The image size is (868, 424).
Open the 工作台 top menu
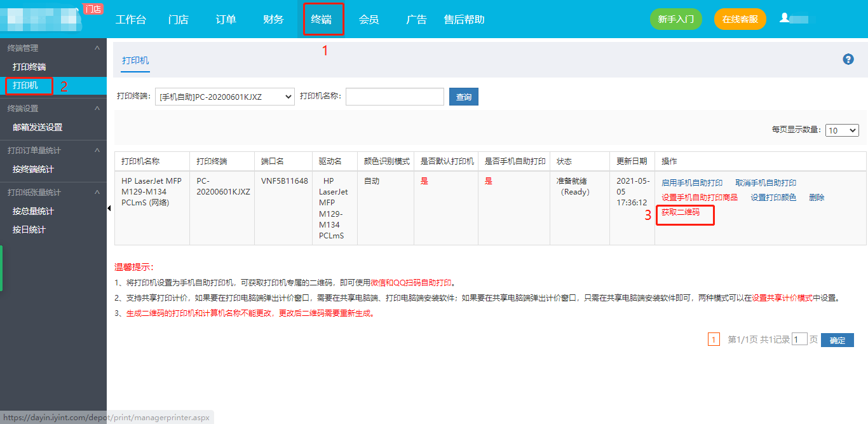point(131,20)
